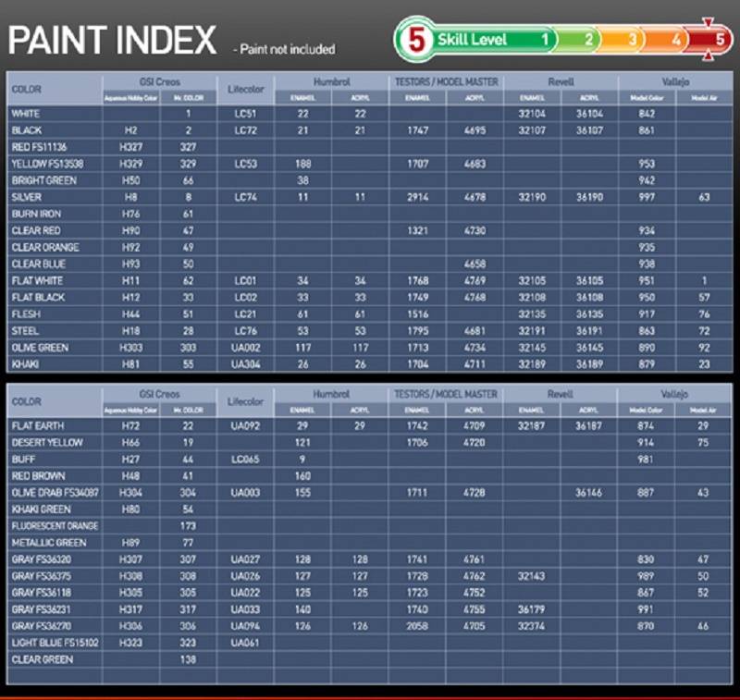
Task: Click the '842' Vallejo Model Color code
Action: [x=647, y=114]
